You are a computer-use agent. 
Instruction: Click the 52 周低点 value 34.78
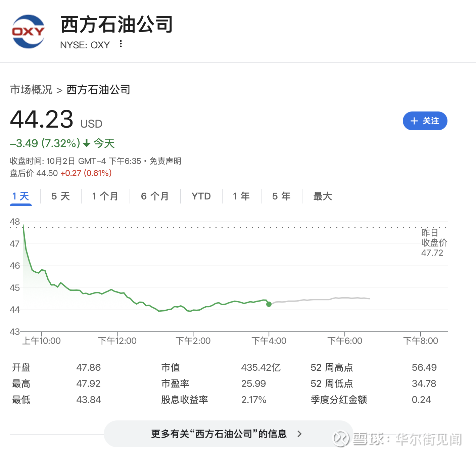point(424,383)
